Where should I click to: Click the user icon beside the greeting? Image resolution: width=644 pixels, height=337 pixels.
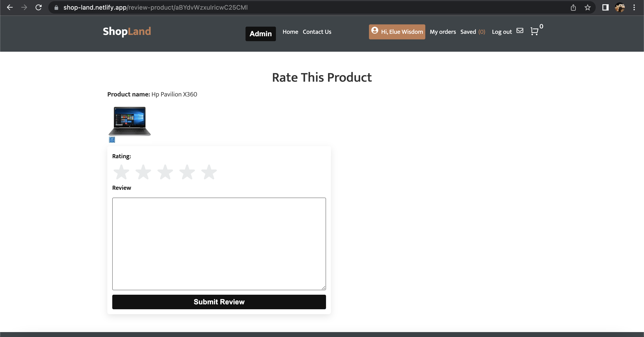(x=375, y=32)
